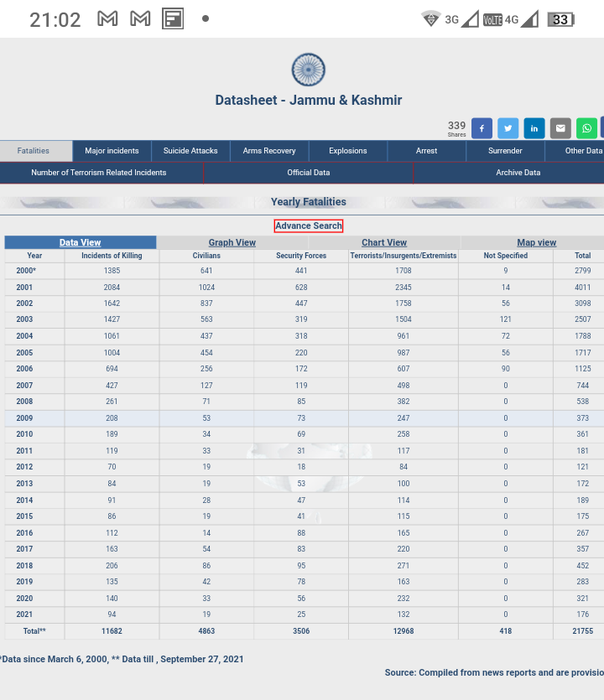
Task: Open the Major incidents tab
Action: click(112, 151)
